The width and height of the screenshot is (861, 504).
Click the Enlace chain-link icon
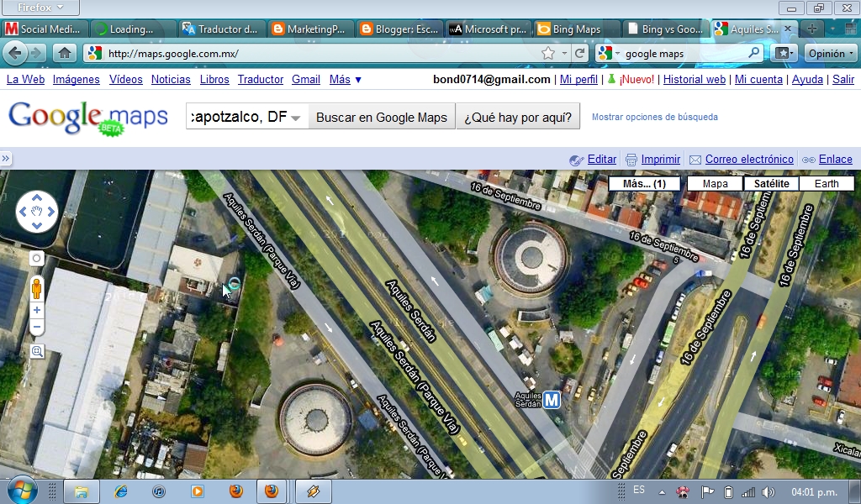click(x=809, y=159)
